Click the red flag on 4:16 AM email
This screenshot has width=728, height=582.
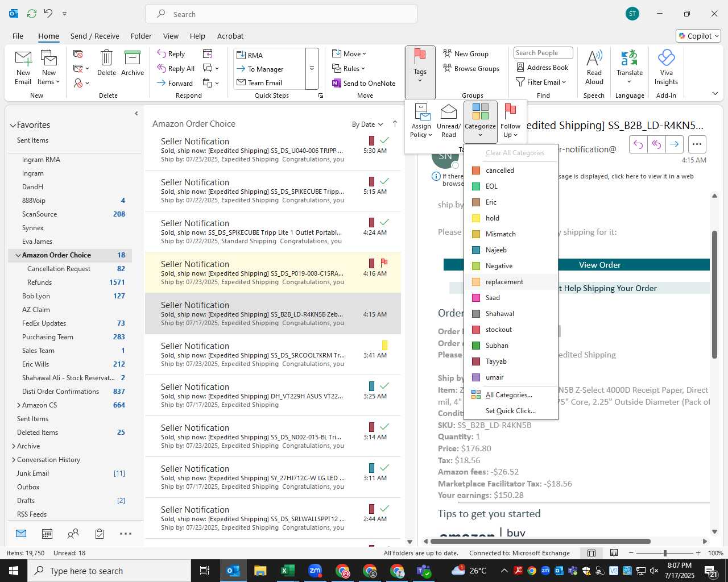coord(384,263)
